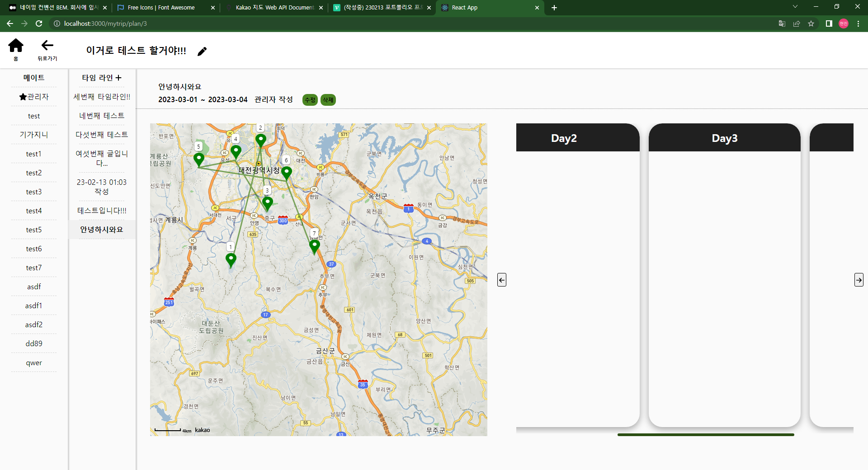Click map marker number 7

pos(315,246)
